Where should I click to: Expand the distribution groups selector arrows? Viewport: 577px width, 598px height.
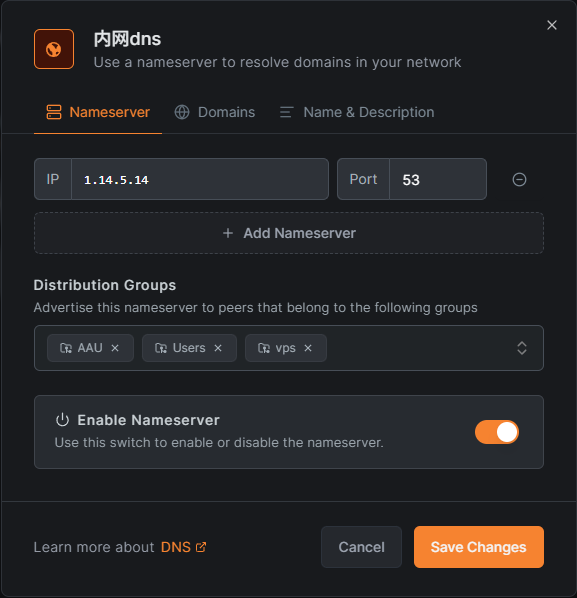(522, 348)
